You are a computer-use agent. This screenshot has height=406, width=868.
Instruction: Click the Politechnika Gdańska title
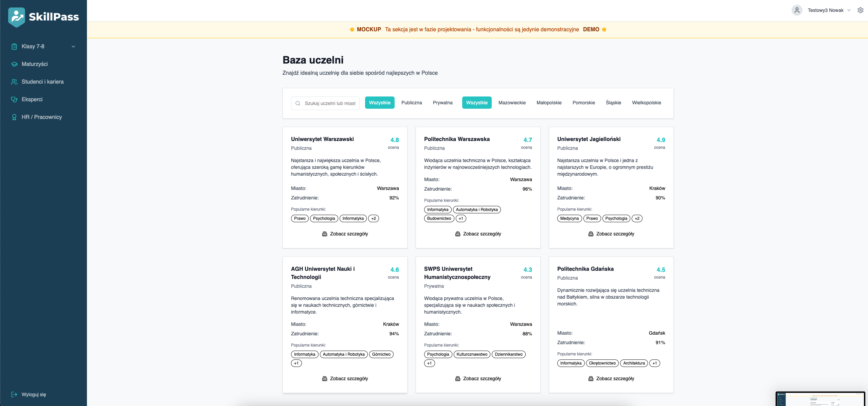point(585,269)
